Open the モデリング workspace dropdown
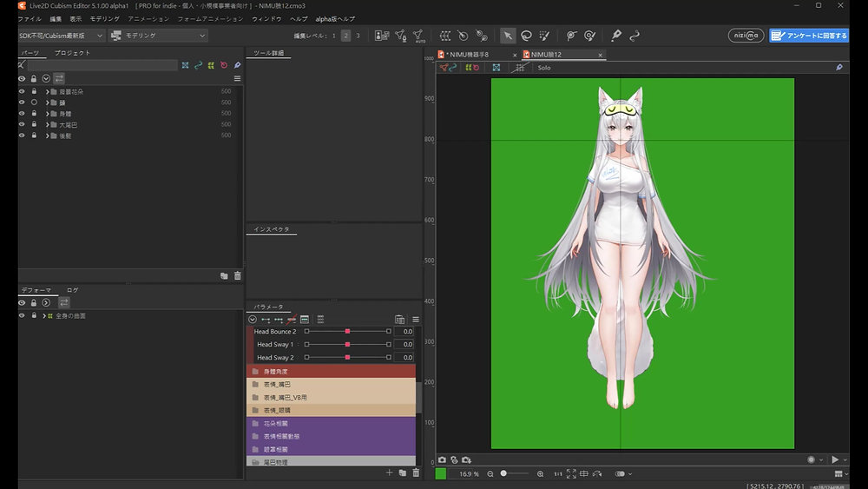The width and height of the screenshot is (868, 489). click(x=158, y=36)
